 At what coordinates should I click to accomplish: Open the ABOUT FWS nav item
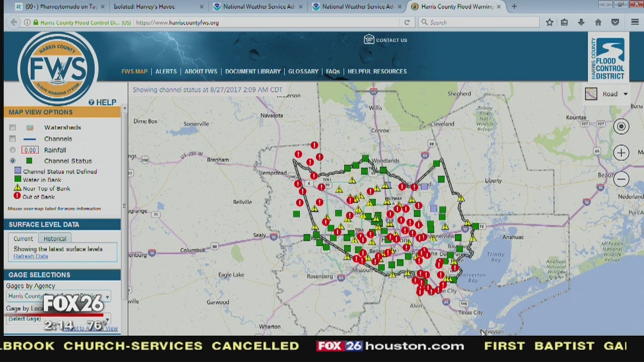pyautogui.click(x=201, y=71)
